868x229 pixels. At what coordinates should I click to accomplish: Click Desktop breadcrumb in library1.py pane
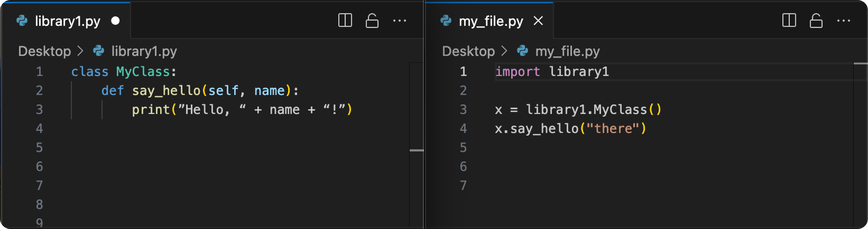[44, 51]
